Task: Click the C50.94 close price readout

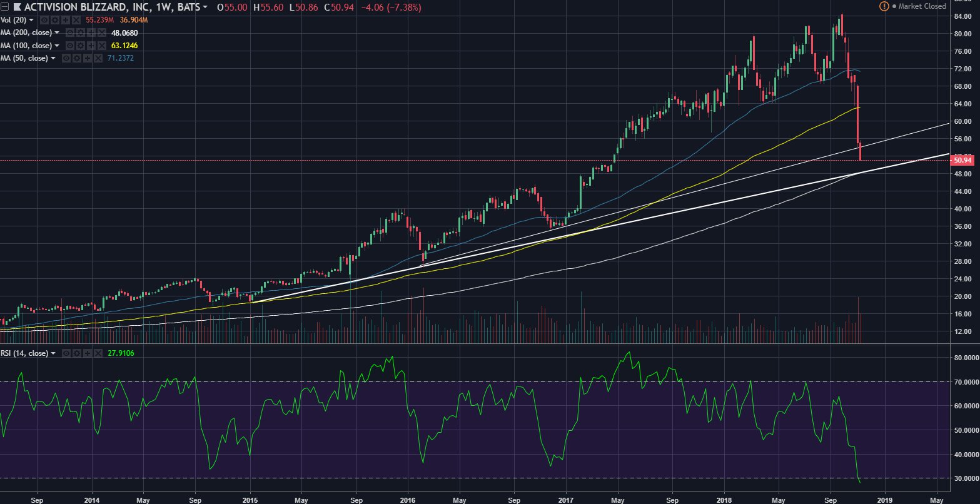Action: pyautogui.click(x=339, y=8)
